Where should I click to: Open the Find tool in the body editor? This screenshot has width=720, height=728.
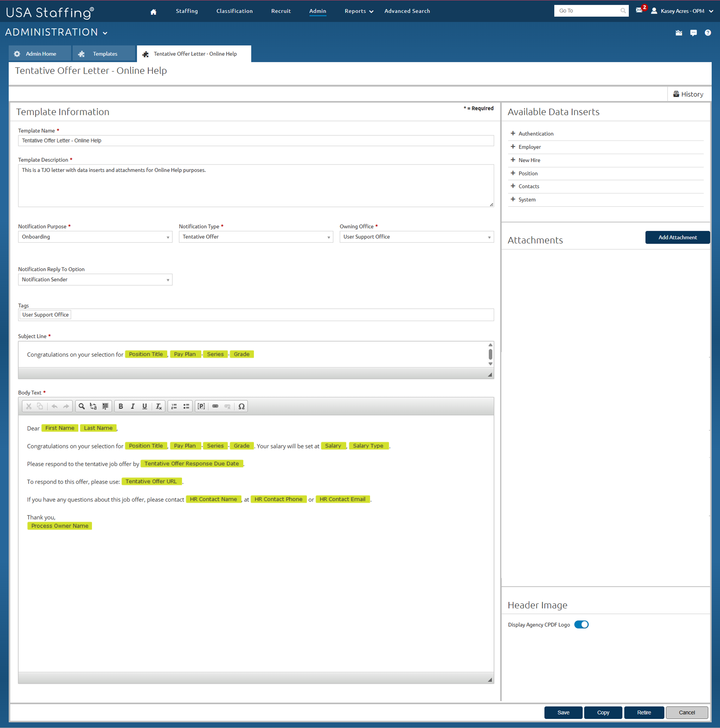81,406
